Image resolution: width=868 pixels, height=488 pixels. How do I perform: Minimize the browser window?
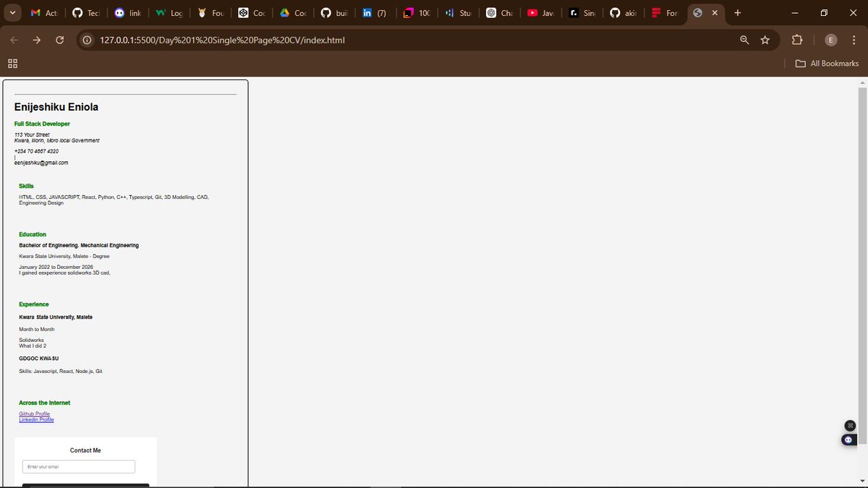coord(795,13)
